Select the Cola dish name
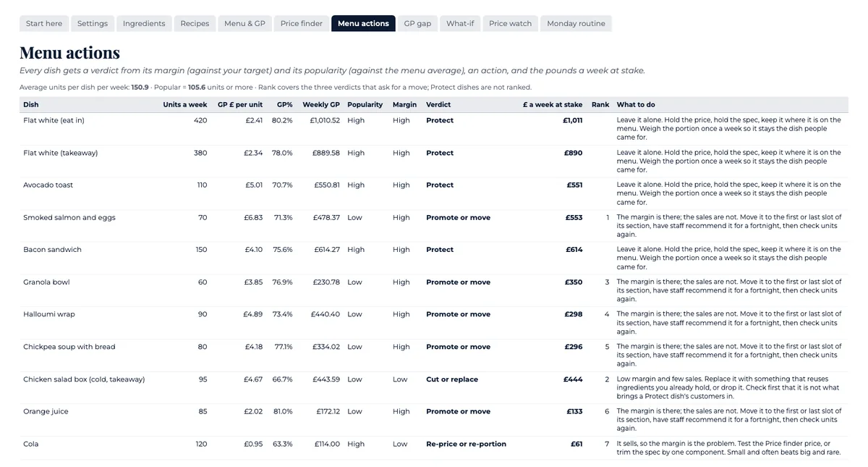Image resolution: width=868 pixels, height=467 pixels. (31, 444)
